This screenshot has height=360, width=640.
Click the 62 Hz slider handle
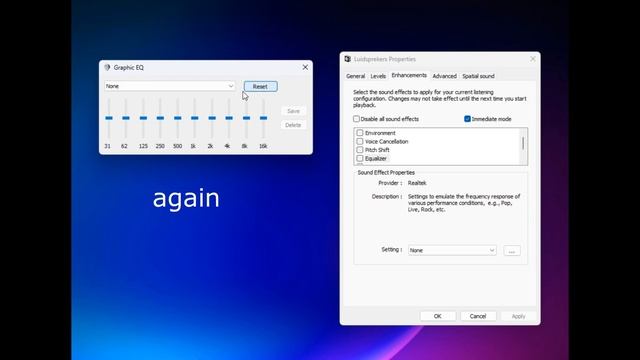point(126,118)
